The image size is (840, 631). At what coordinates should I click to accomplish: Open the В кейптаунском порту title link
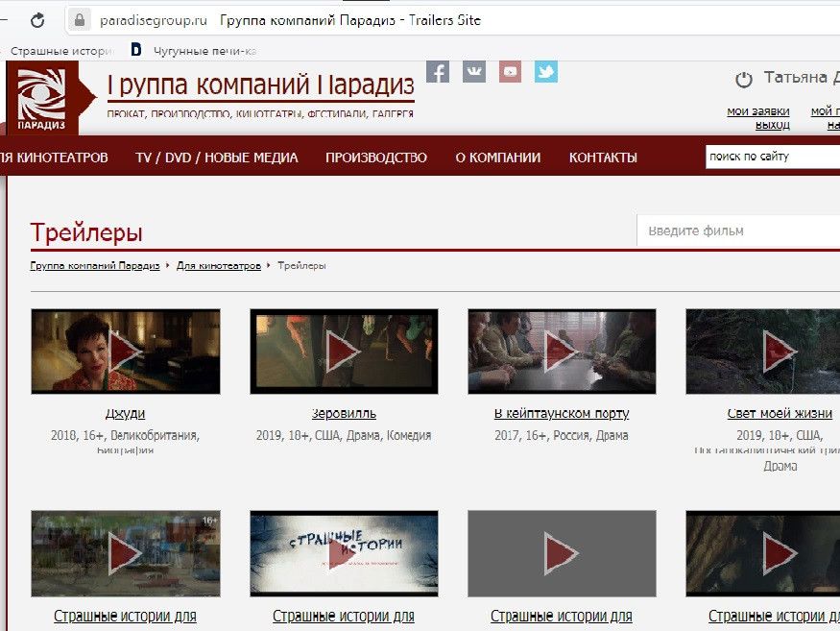pyautogui.click(x=562, y=414)
